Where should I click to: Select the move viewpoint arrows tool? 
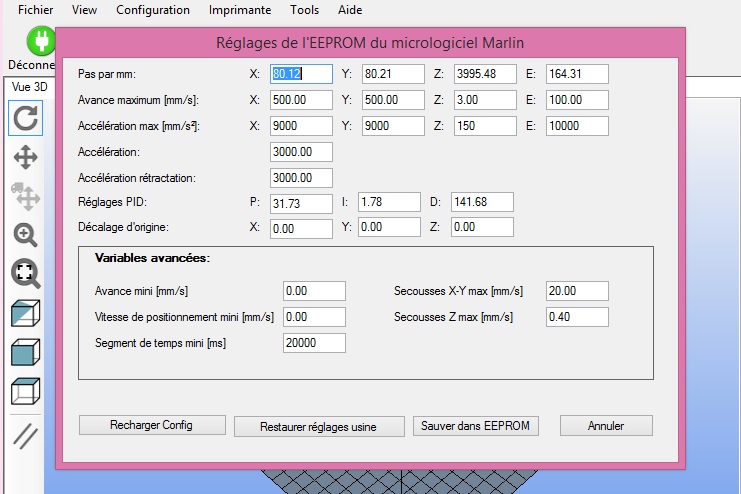coord(26,157)
